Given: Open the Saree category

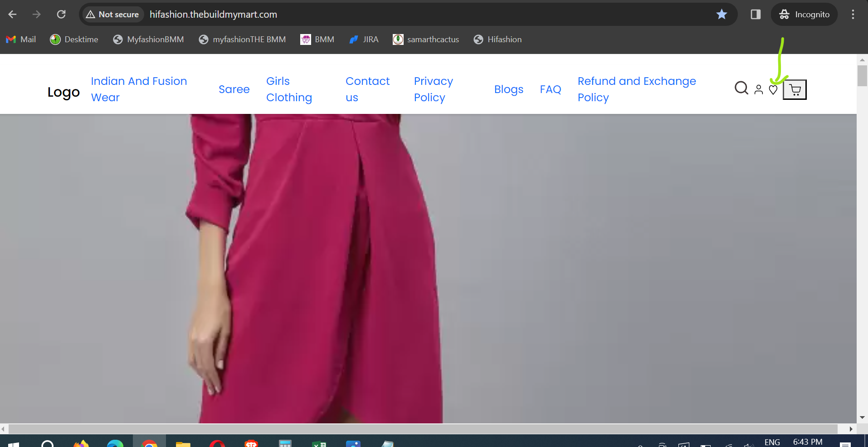Looking at the screenshot, I should click(x=234, y=89).
